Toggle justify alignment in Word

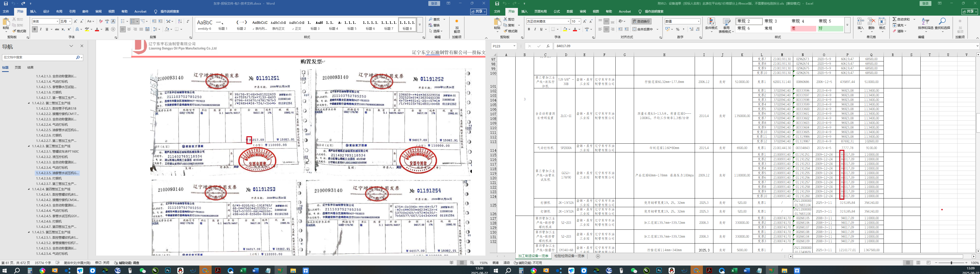point(141,29)
